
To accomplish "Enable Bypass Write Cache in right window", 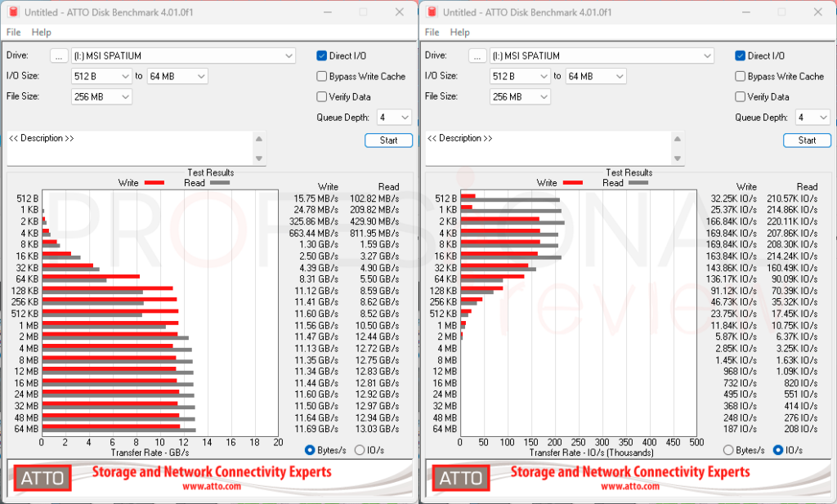I will (x=740, y=76).
